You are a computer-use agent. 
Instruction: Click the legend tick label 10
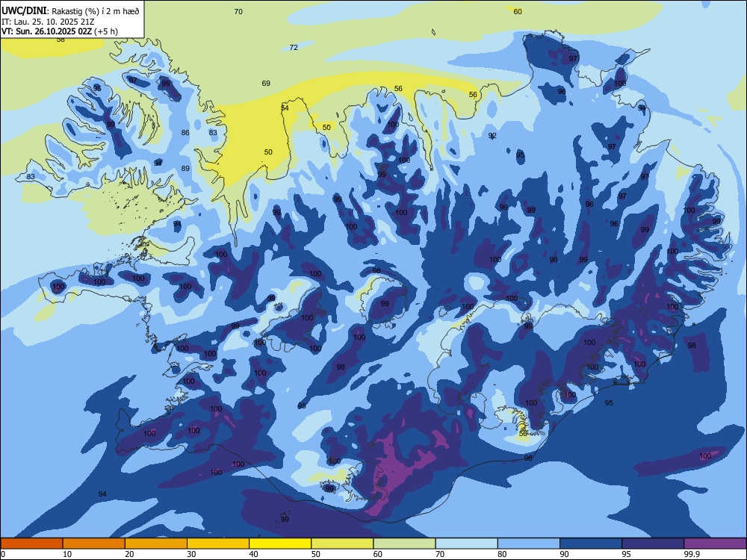click(x=67, y=554)
